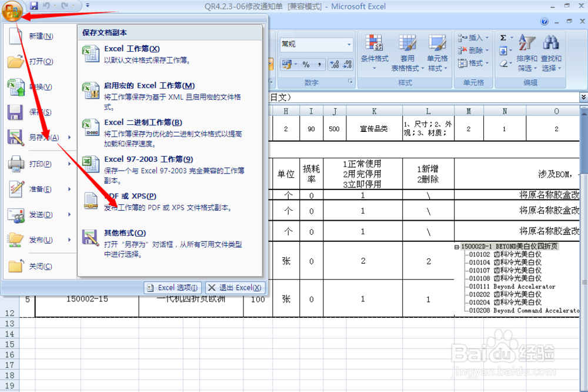Click the Excel help question mark icon
Viewport: 588px width, 392px height.
coord(544,21)
